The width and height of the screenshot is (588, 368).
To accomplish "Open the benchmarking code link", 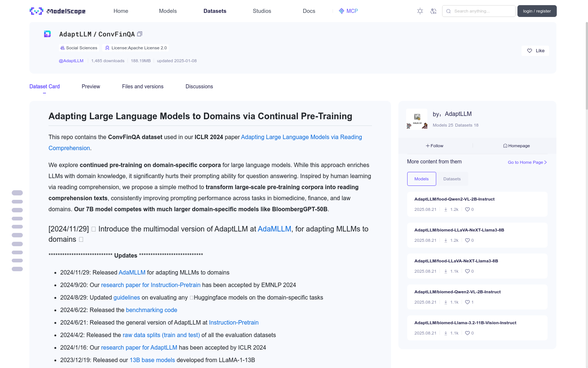I will coord(151,310).
